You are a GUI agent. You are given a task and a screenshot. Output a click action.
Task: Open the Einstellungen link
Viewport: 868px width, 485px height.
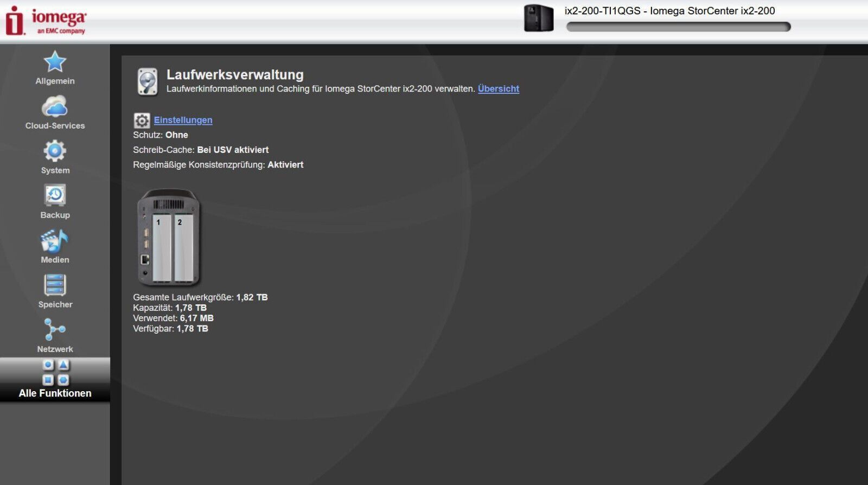[x=183, y=120]
